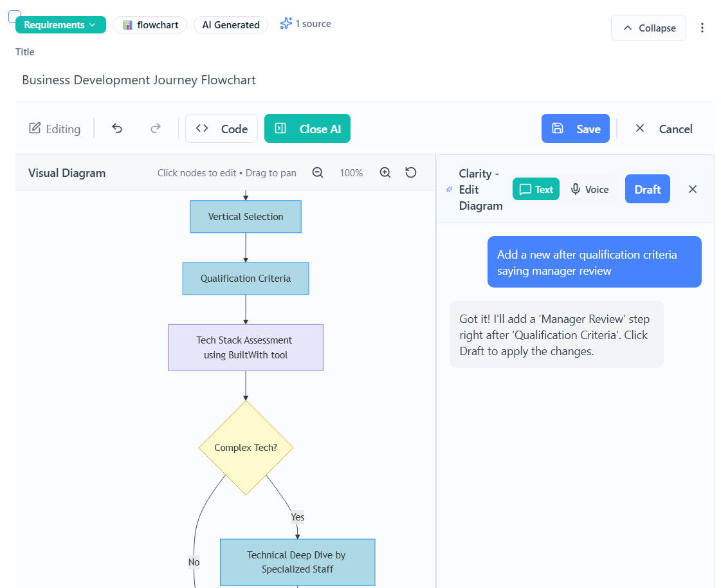Switch to Voice input mode
This screenshot has height=588, width=721.
click(589, 188)
